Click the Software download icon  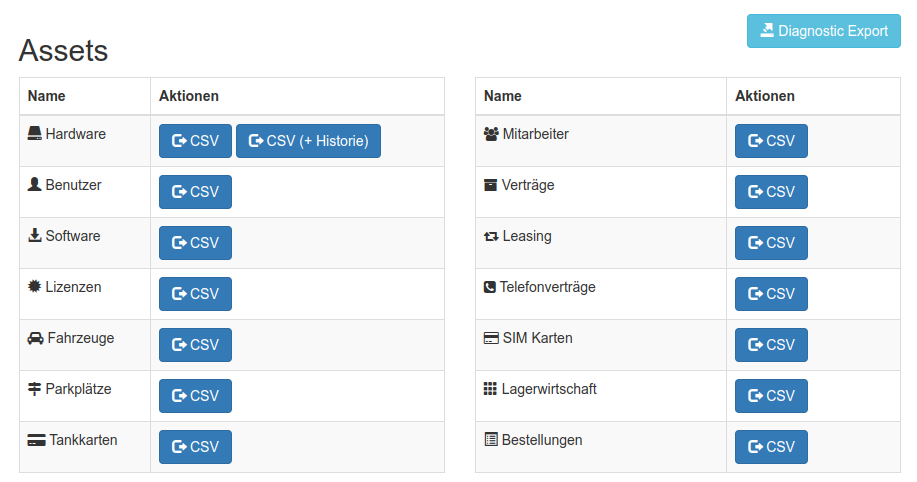point(35,235)
